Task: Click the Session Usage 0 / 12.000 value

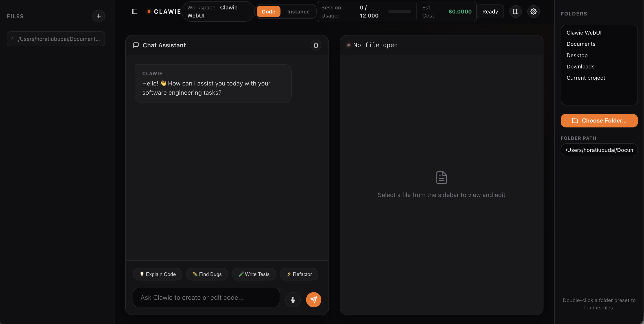Action: (369, 11)
